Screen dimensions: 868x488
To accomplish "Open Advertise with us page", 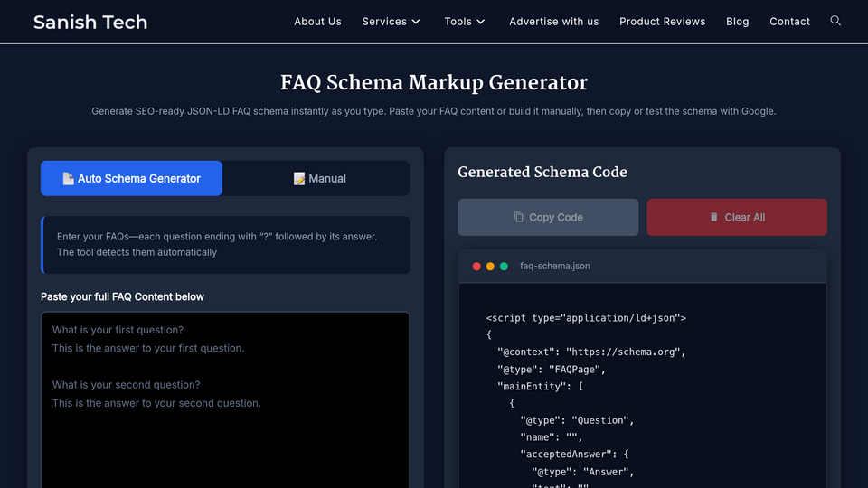I will click(553, 22).
